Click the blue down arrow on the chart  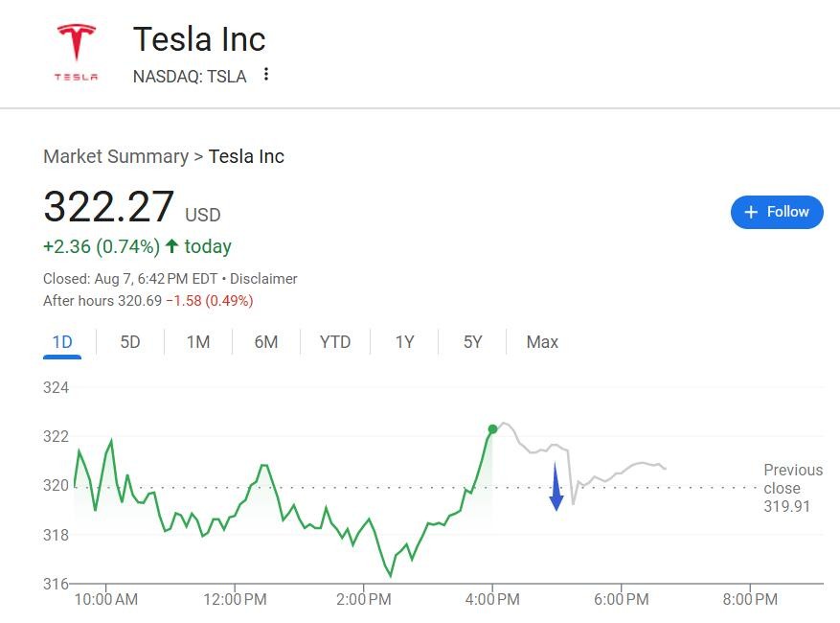click(x=556, y=488)
